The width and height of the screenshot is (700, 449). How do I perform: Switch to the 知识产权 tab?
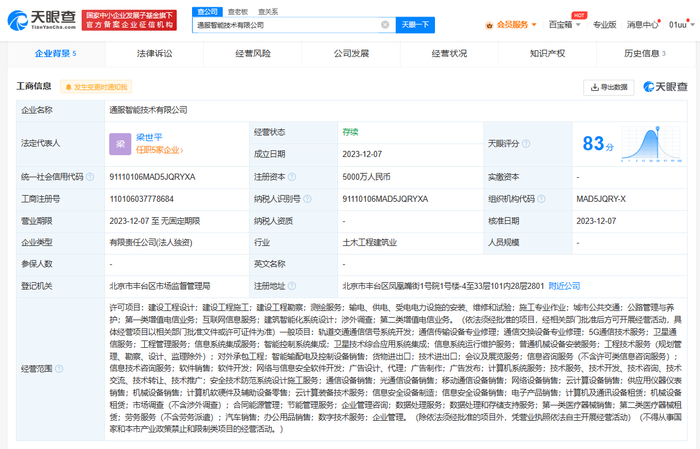547,54
